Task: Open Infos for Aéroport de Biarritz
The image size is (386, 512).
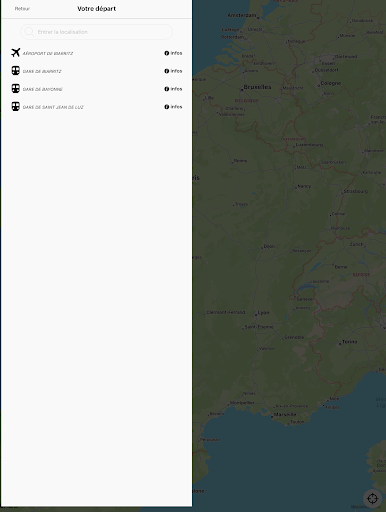Action: pos(173,53)
